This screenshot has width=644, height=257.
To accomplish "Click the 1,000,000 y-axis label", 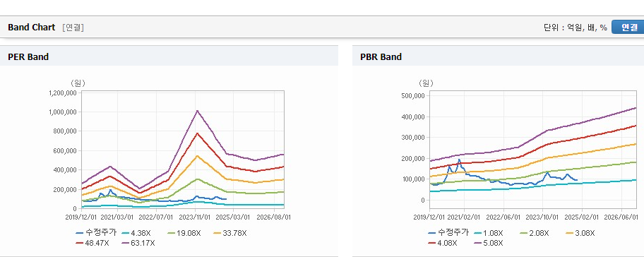I will tap(64, 112).
